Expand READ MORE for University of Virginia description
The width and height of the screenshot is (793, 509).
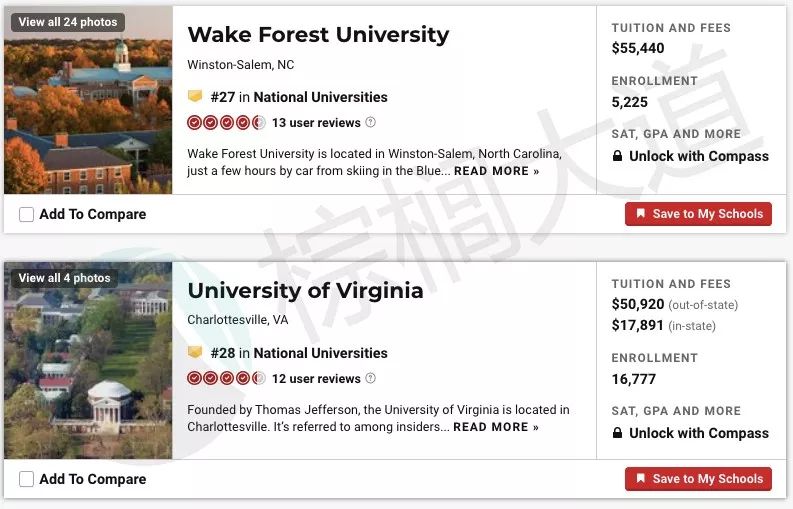(496, 427)
